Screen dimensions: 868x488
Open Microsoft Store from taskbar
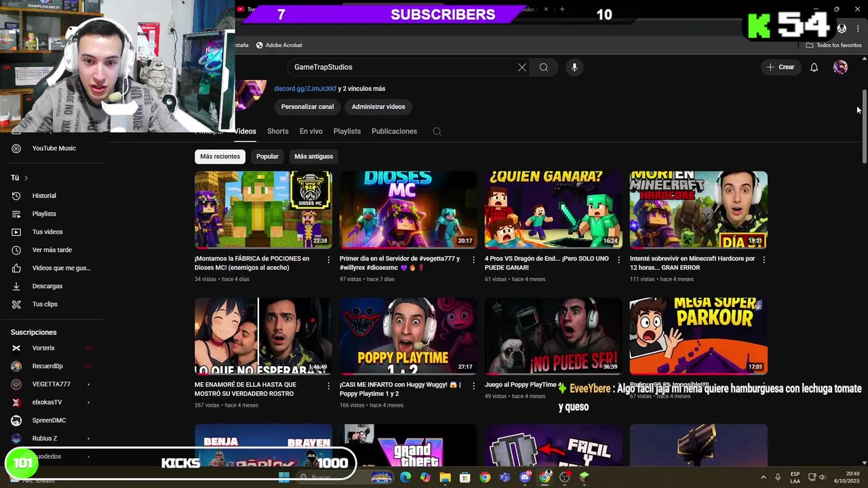(x=465, y=477)
